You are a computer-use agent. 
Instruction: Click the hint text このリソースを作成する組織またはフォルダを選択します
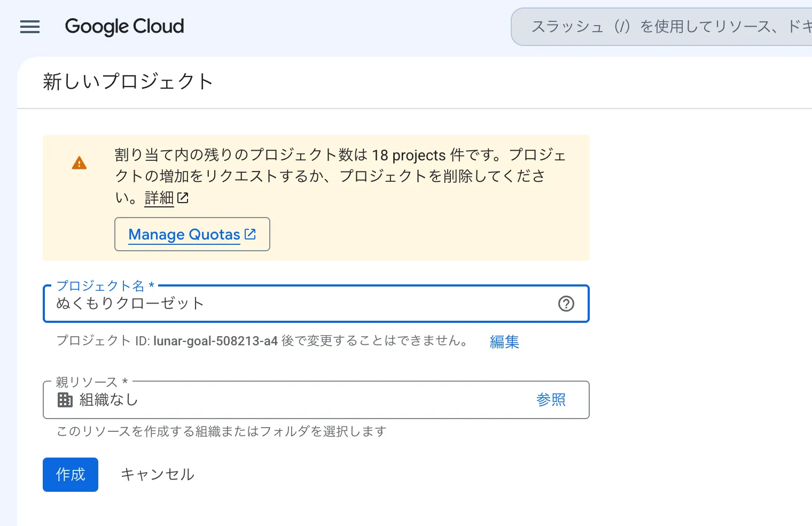(x=221, y=431)
